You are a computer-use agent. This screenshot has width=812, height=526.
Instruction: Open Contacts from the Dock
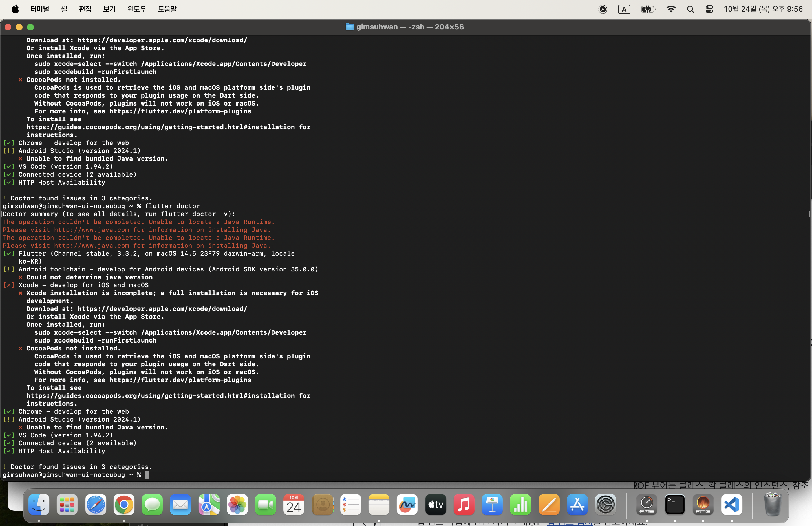pyautogui.click(x=323, y=505)
